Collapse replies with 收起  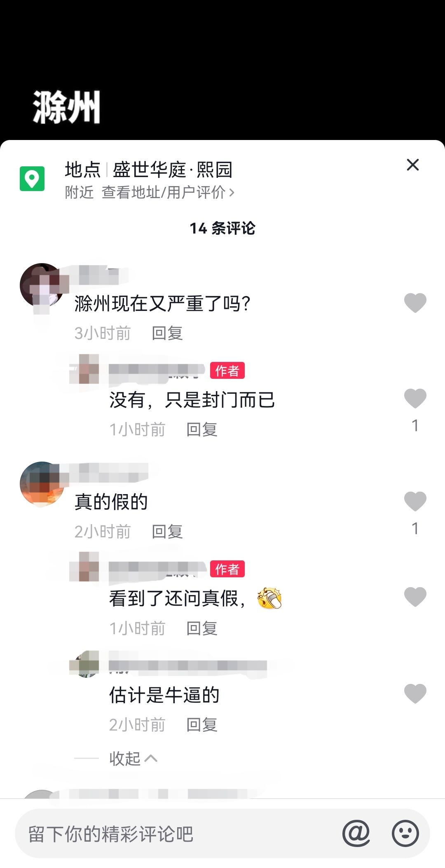pyautogui.click(x=133, y=758)
